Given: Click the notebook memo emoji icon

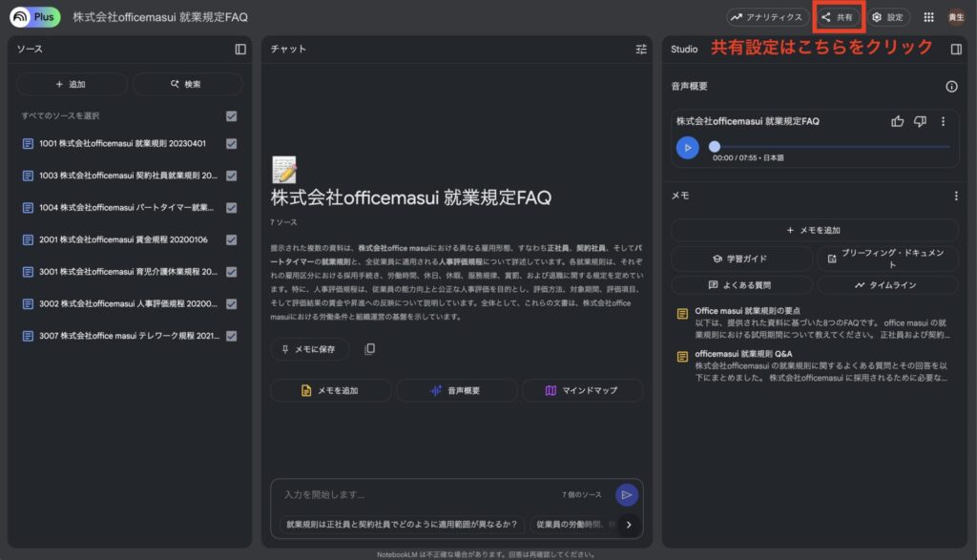Looking at the screenshot, I should tap(284, 170).
